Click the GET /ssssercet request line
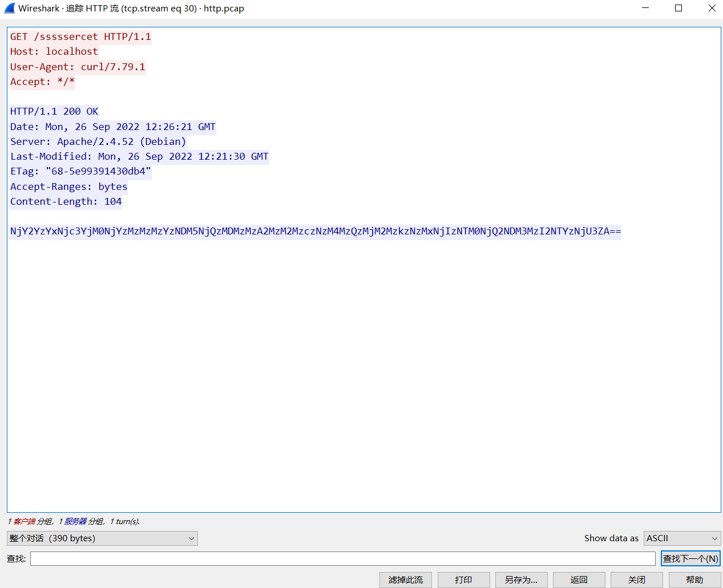The width and height of the screenshot is (723, 588). click(x=80, y=37)
